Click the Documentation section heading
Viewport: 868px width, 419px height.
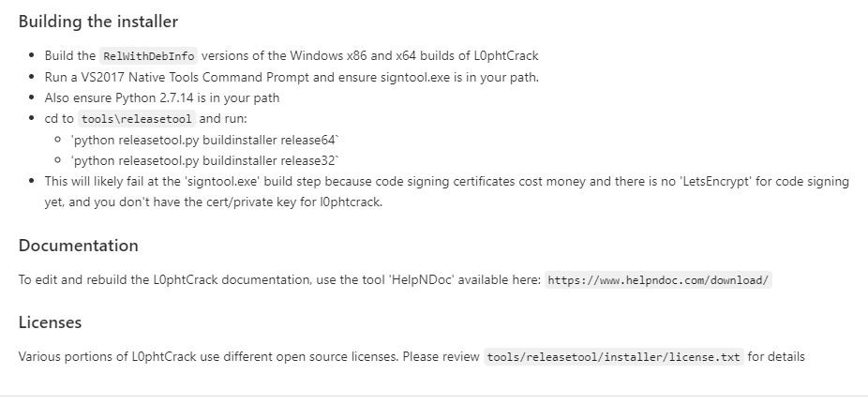(78, 246)
